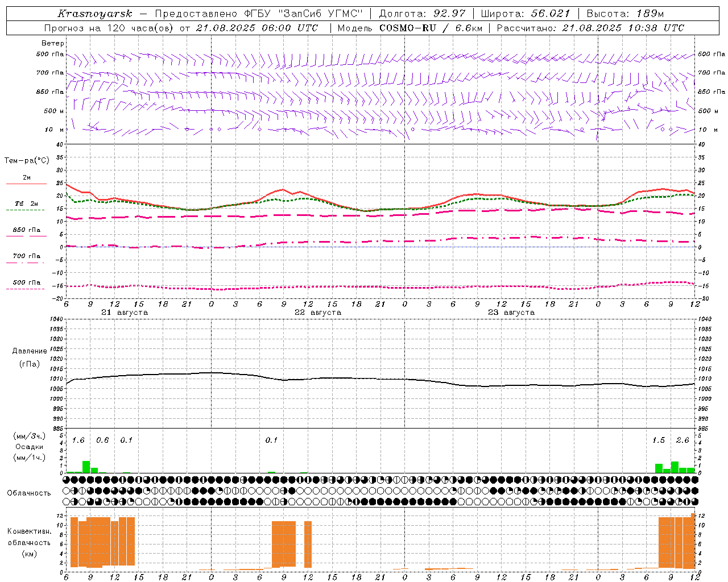Select the Рассчитано 21.08.2025 10:38 UTC text
This screenshot has height=582, width=728.
tap(590, 28)
